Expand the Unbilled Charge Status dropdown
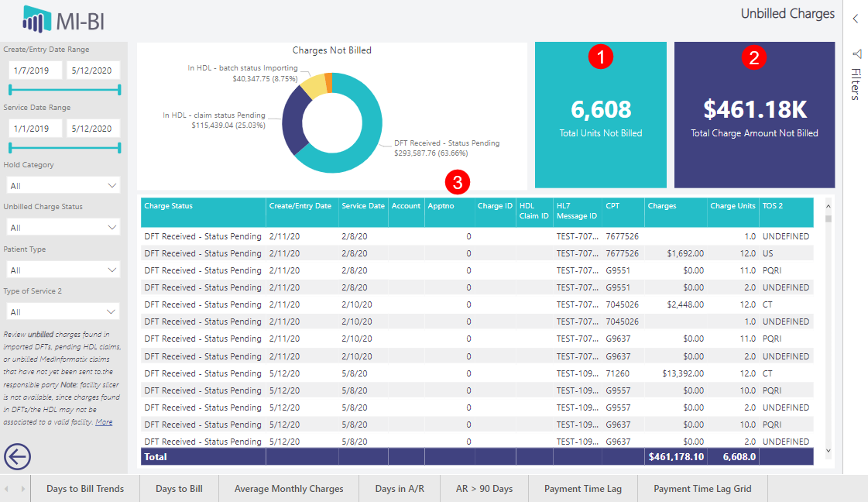 coord(63,227)
